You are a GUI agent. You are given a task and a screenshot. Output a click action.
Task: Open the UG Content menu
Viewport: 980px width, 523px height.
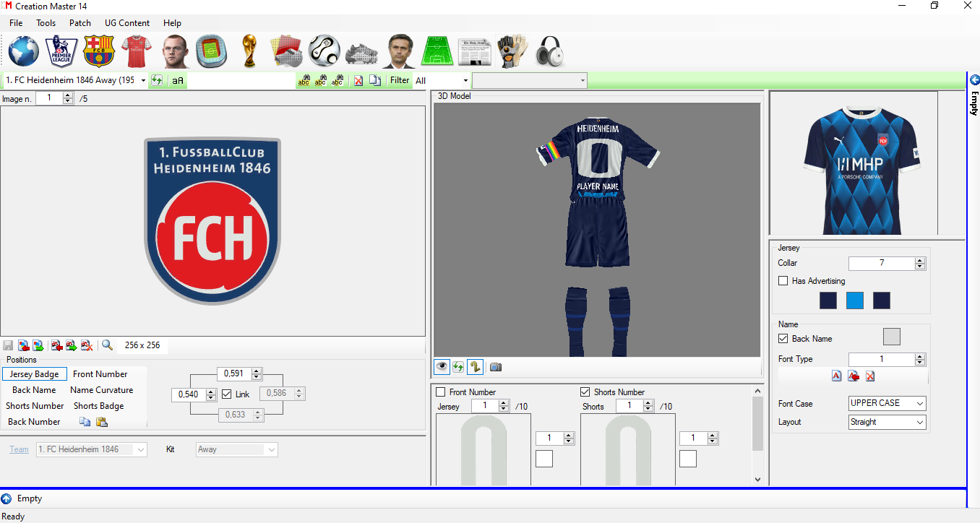click(x=127, y=23)
